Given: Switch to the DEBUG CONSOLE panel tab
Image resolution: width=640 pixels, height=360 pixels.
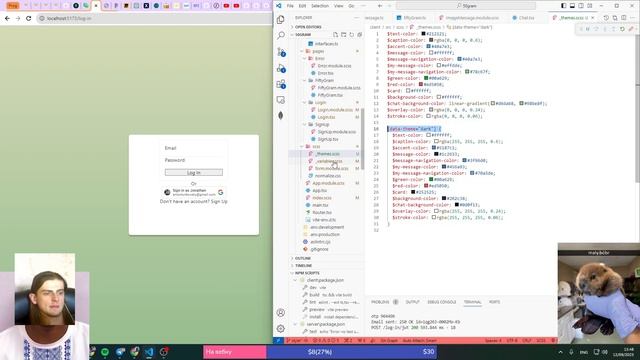Looking at the screenshot, I should [x=442, y=302].
